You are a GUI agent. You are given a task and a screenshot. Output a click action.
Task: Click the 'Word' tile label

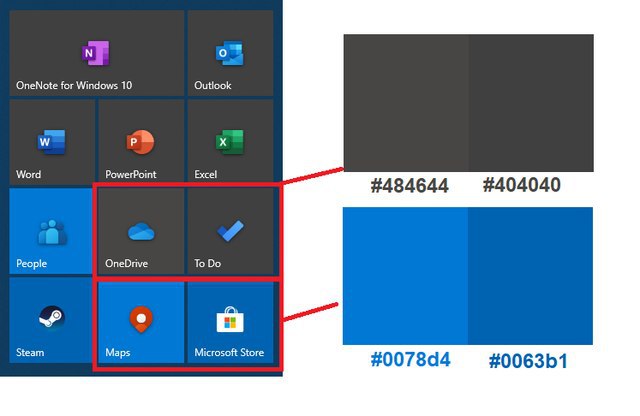tap(29, 174)
